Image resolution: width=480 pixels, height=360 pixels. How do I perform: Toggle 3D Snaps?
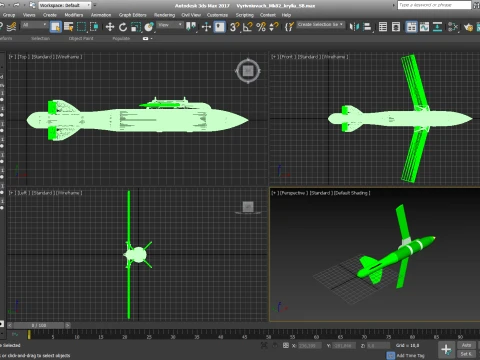[x=234, y=27]
